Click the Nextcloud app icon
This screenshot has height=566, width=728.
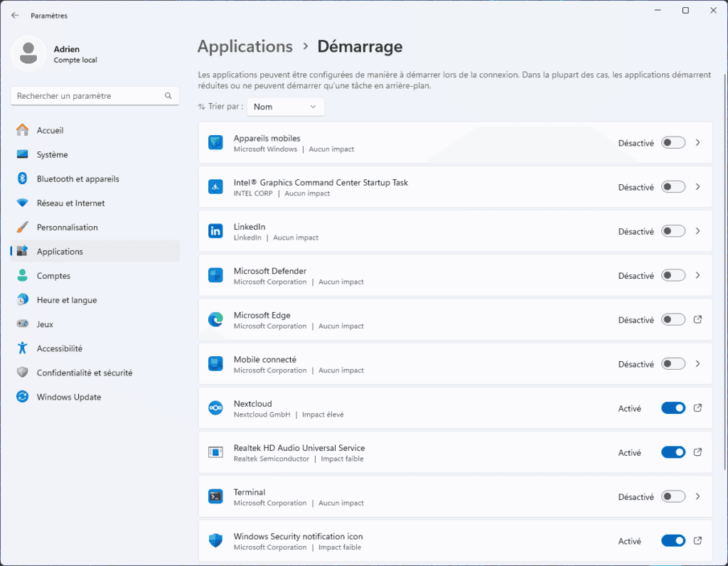click(215, 407)
